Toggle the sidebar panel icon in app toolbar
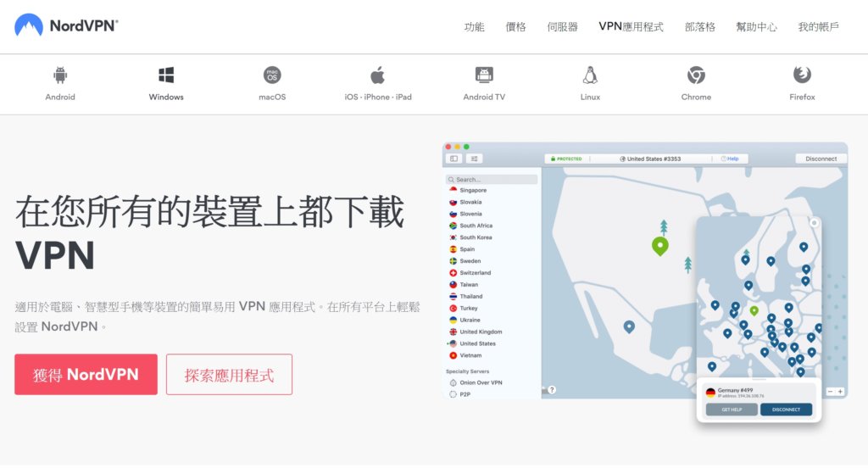The height and width of the screenshot is (474, 868). [x=454, y=159]
